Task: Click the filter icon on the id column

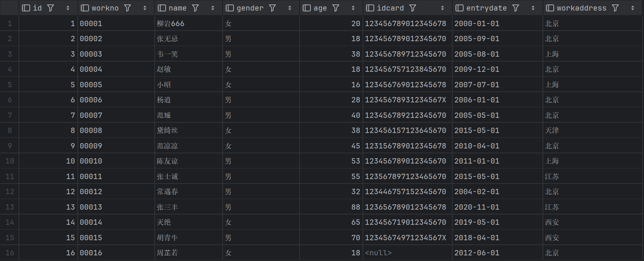Action: point(51,8)
